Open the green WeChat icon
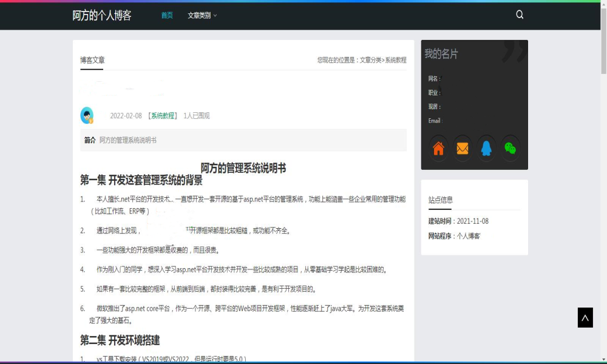607x364 pixels. pos(510,149)
